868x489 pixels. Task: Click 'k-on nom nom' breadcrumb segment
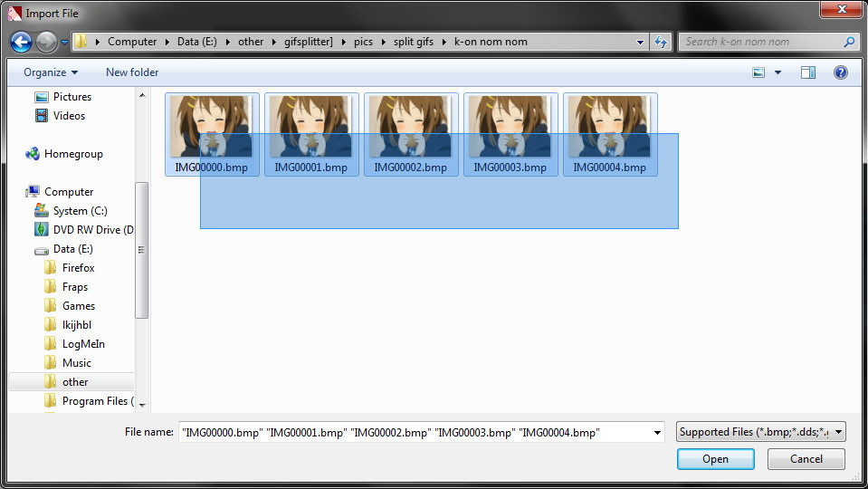coord(491,42)
